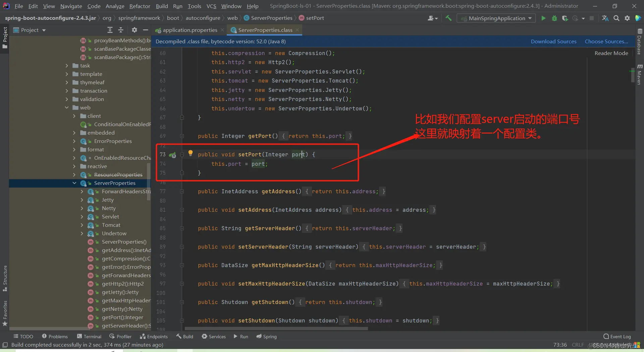This screenshot has height=352, width=644.
Task: Change CRLF line separator in status bar
Action: pyautogui.click(x=578, y=345)
